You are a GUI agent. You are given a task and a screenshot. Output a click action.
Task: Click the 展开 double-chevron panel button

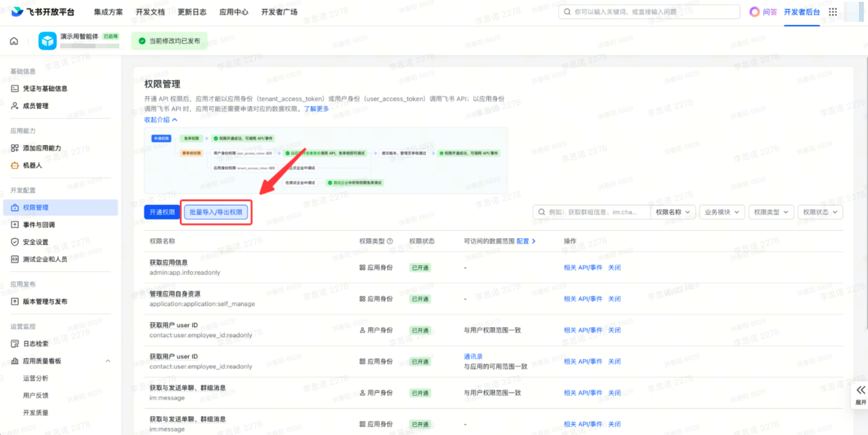pos(861,394)
